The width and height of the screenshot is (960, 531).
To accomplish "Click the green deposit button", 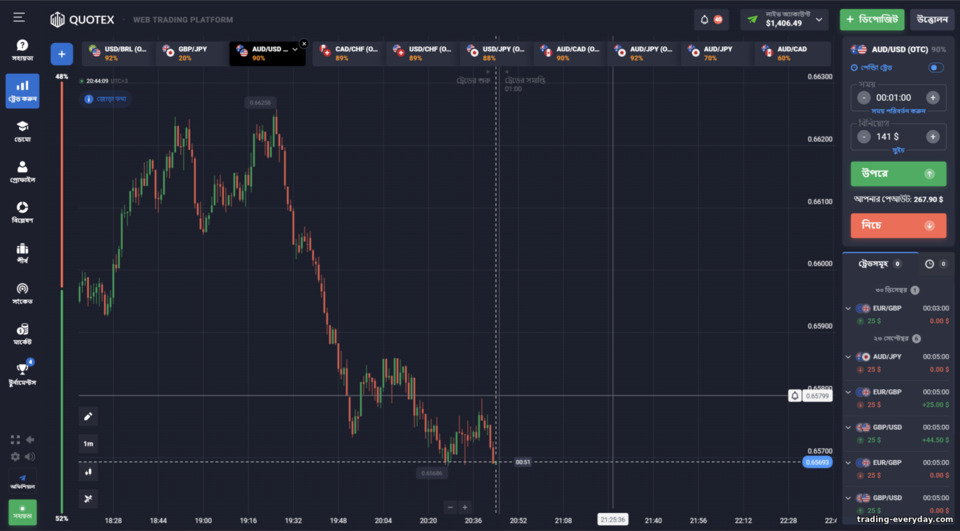I will [872, 20].
